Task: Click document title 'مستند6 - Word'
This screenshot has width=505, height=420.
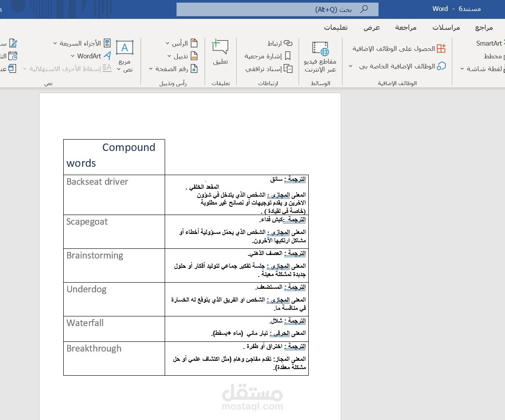Action: (456, 9)
